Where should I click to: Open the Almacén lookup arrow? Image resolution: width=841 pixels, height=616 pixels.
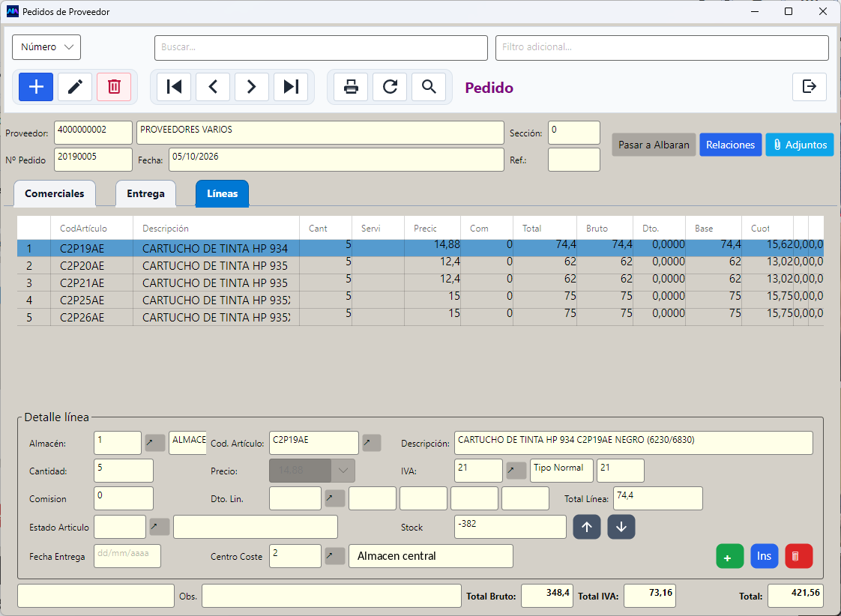click(x=155, y=442)
